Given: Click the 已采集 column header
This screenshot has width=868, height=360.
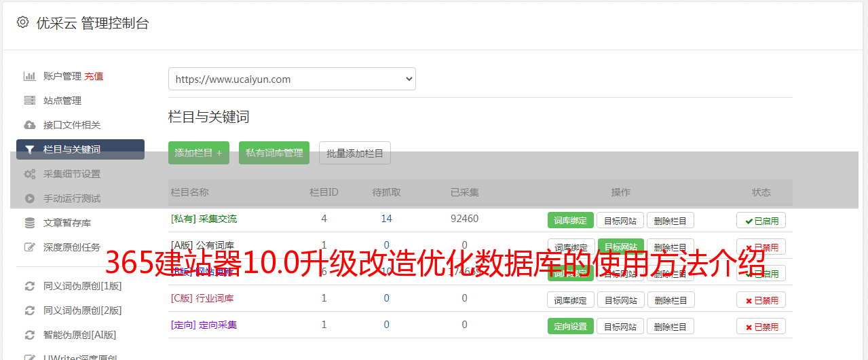Looking at the screenshot, I should [464, 192].
